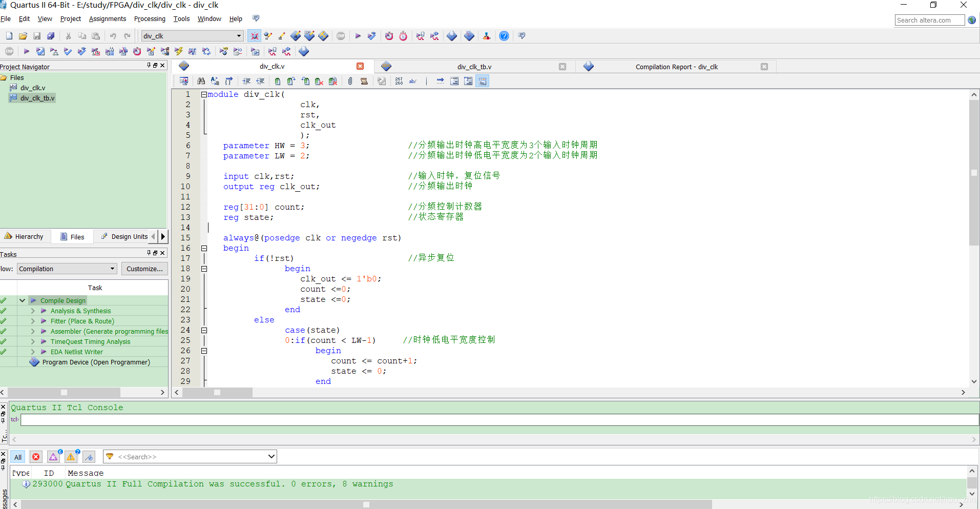Viewport: 980px width, 509px height.
Task: Click the lightning bolt icon in the second toolbar
Action: point(178,51)
